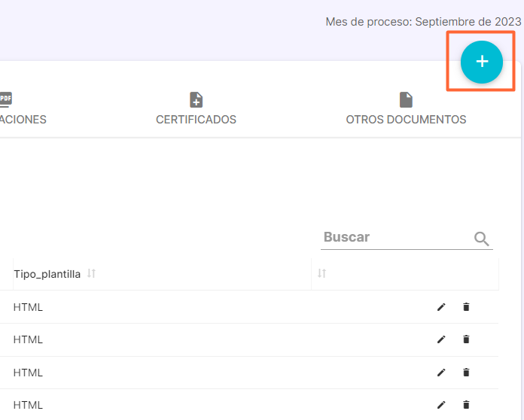Delete the third HTML row via trash icon

(x=466, y=373)
